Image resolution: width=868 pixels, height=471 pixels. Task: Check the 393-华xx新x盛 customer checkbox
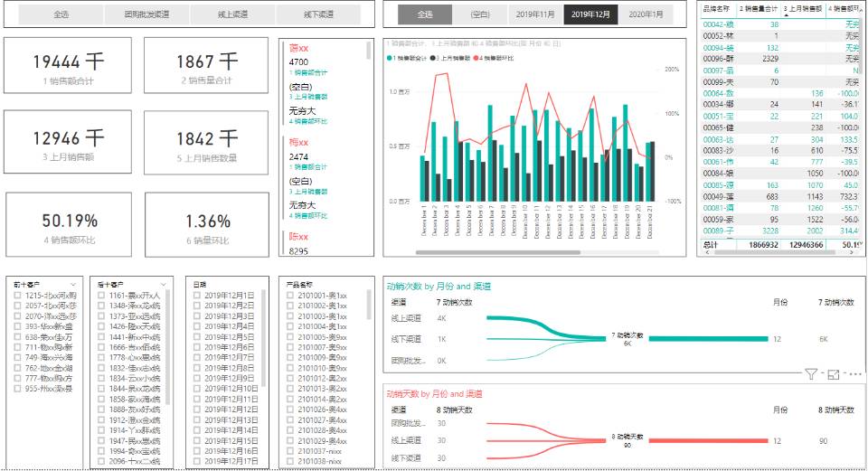[x=18, y=326]
